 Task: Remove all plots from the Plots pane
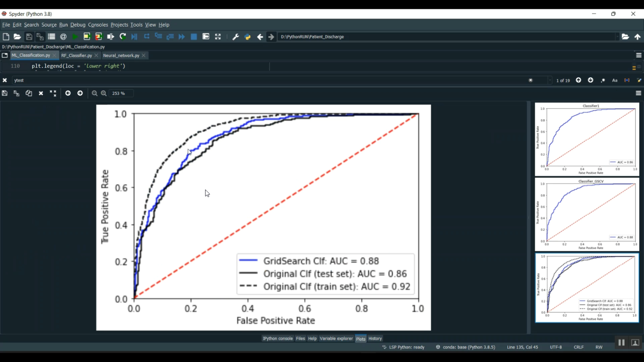(x=53, y=93)
